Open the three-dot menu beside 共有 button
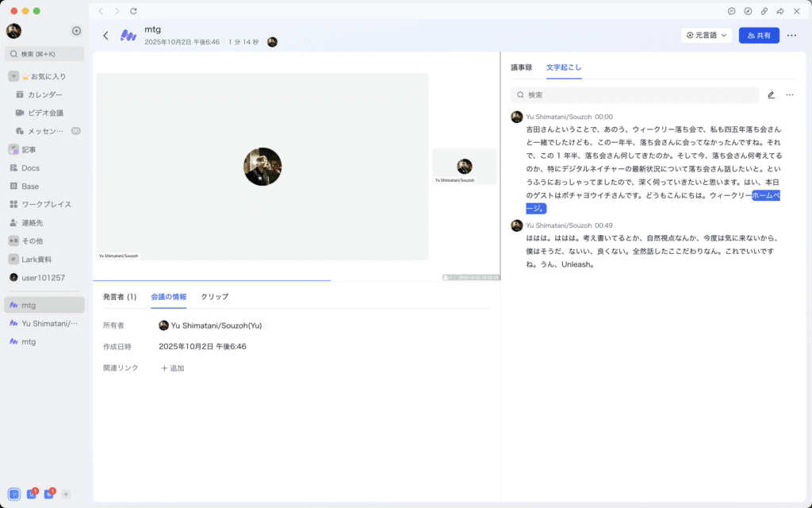Viewport: 812px width, 508px height. tap(791, 36)
